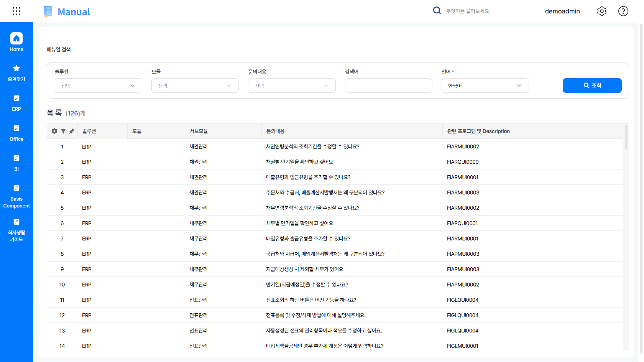Open the 문의내용 dropdown
This screenshot has width=644, height=362.
291,86
